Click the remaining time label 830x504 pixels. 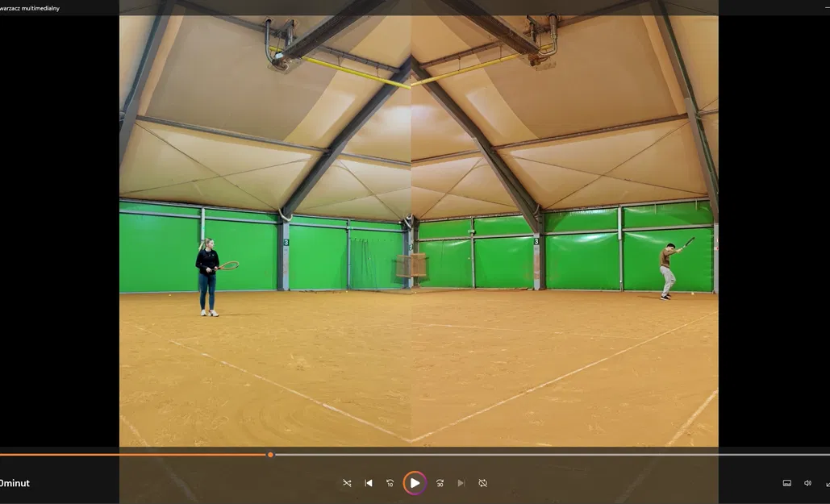16,482
